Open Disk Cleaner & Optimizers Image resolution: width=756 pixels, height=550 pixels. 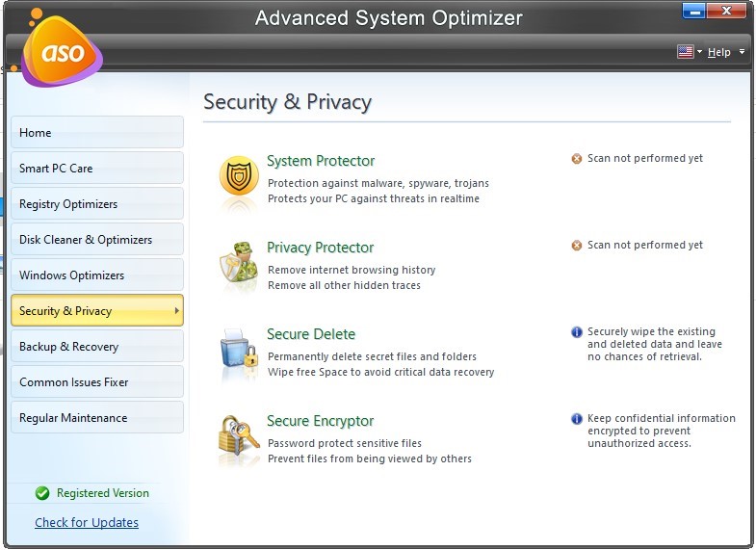pyautogui.click(x=97, y=239)
